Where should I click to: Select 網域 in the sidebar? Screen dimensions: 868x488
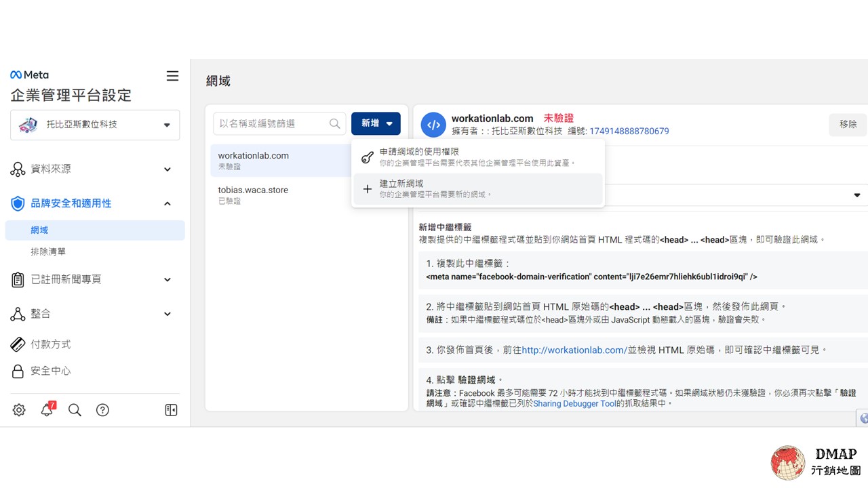click(x=95, y=230)
